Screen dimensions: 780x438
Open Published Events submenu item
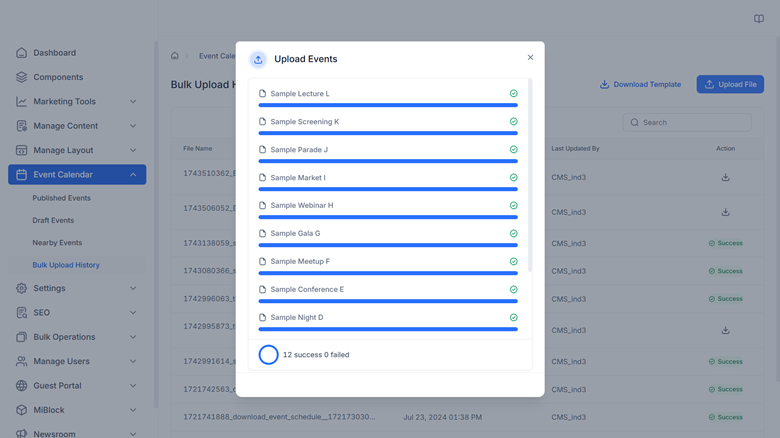coord(62,198)
